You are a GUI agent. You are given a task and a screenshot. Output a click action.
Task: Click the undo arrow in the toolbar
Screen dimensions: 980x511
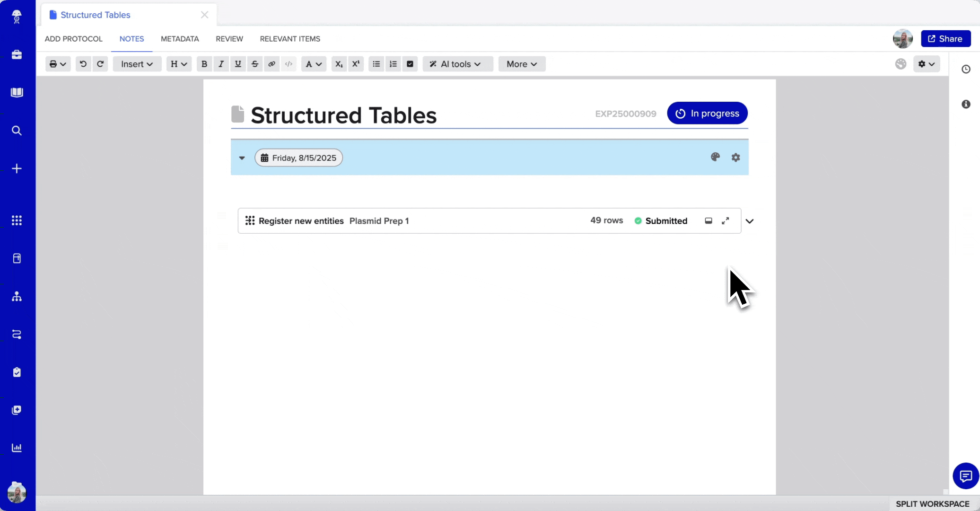click(83, 64)
